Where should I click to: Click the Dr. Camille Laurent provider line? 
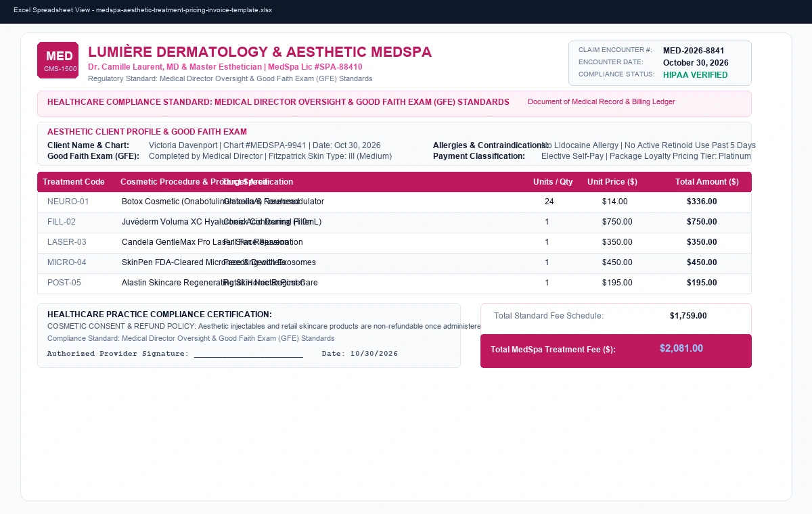225,67
